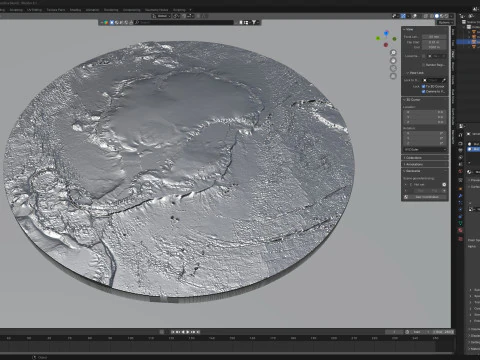
Task: Open the red Material properties tab icon
Action: (x=461, y=230)
